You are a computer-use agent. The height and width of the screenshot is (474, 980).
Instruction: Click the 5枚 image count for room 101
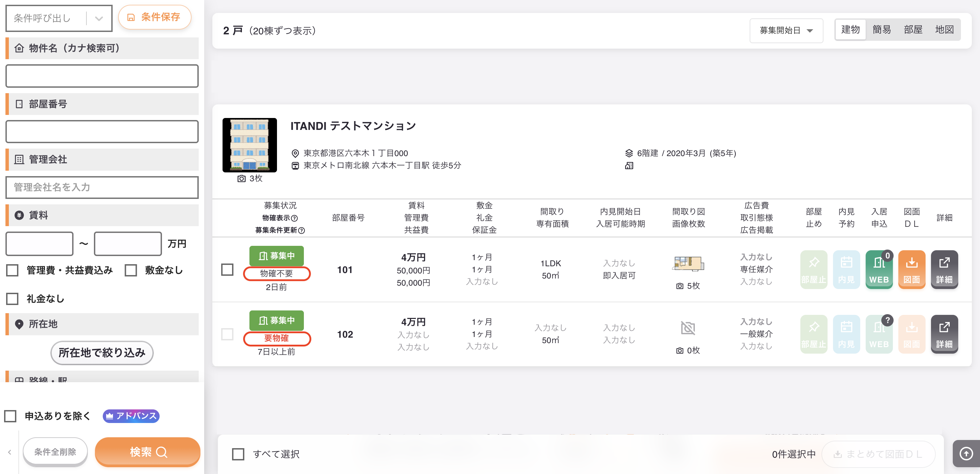(x=688, y=286)
